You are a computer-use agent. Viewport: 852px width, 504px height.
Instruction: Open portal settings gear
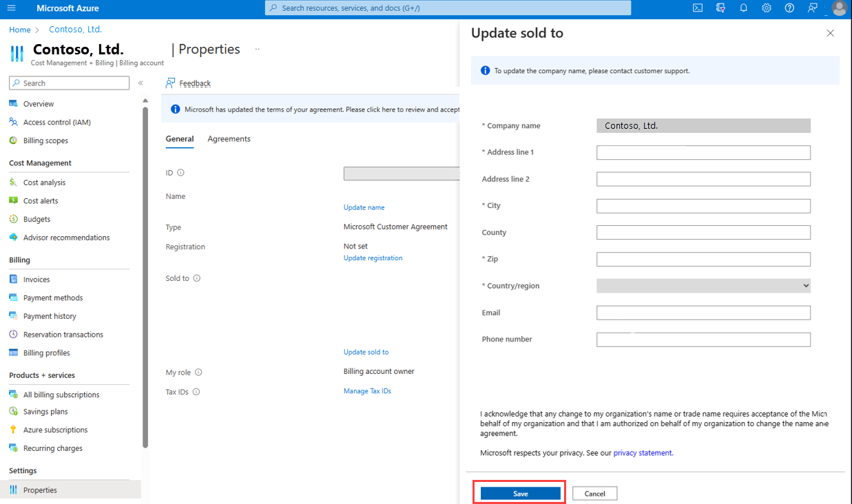[x=767, y=8]
